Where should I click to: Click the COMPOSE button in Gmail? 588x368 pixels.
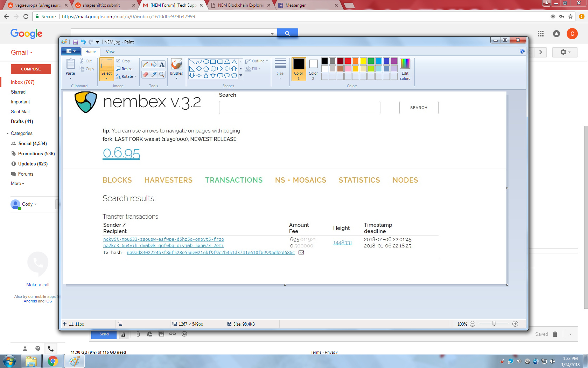tap(31, 69)
